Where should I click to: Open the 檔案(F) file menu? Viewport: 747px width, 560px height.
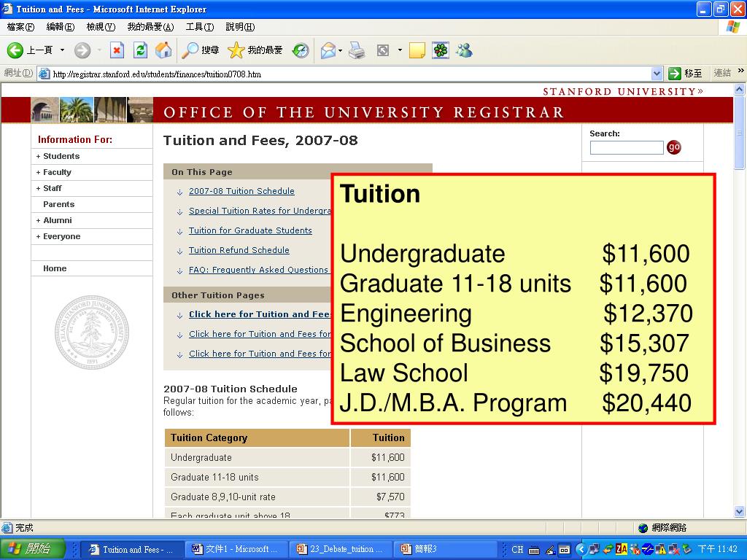tap(20, 27)
